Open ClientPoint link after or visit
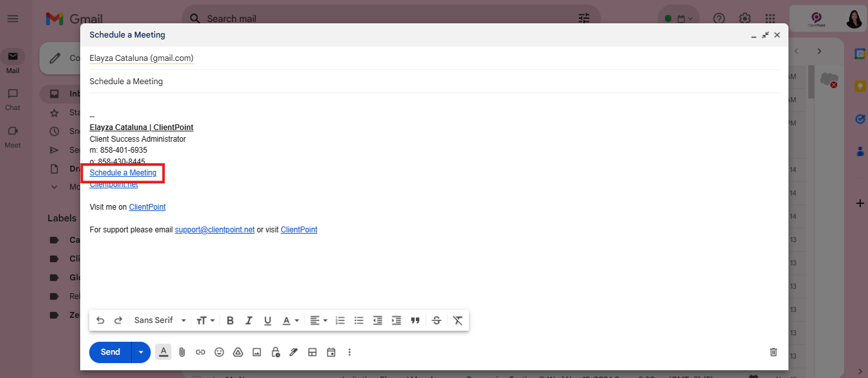The image size is (868, 378). click(x=299, y=230)
